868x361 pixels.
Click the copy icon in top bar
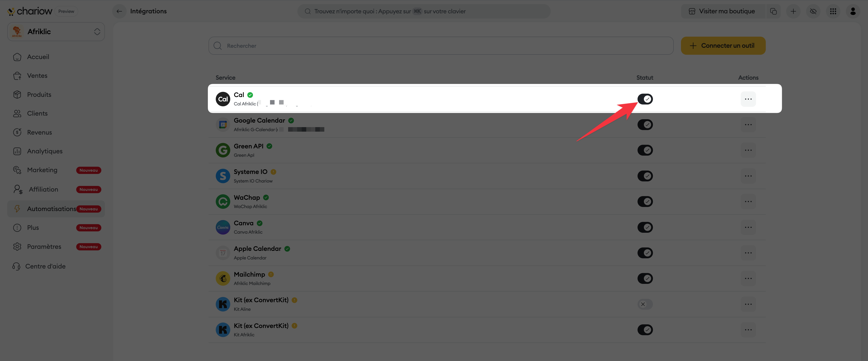(773, 11)
